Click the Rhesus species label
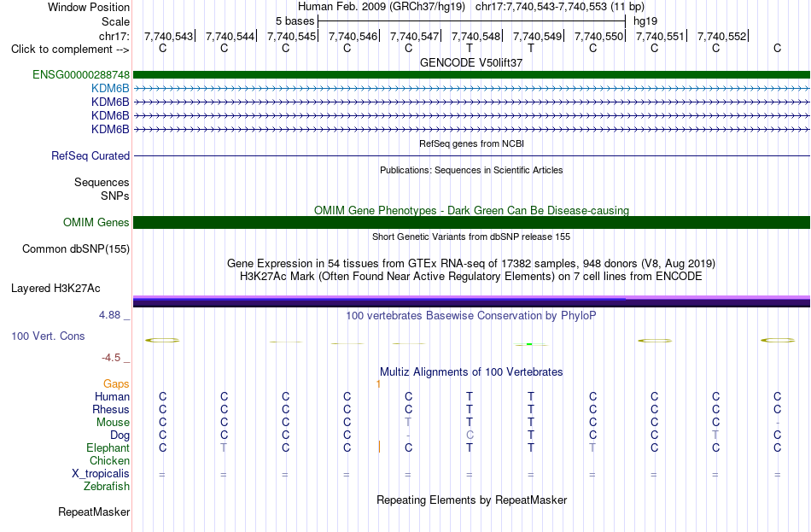The height and width of the screenshot is (532, 811). [x=111, y=410]
